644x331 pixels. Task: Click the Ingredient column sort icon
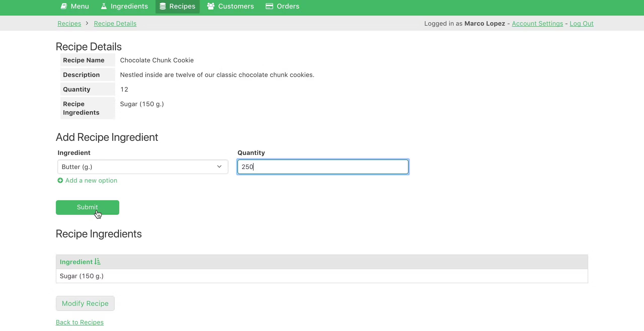pos(98,262)
